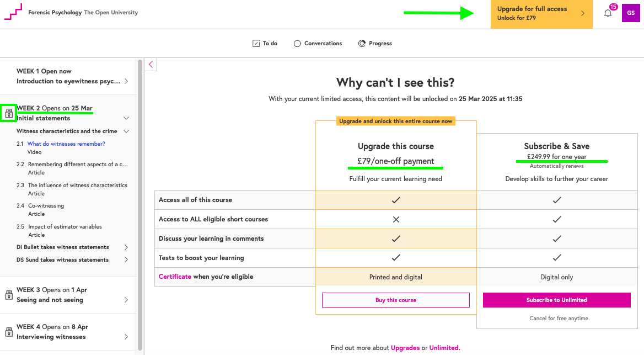
Task: Collapse the sidebar with pink arrow
Action: (x=151, y=65)
